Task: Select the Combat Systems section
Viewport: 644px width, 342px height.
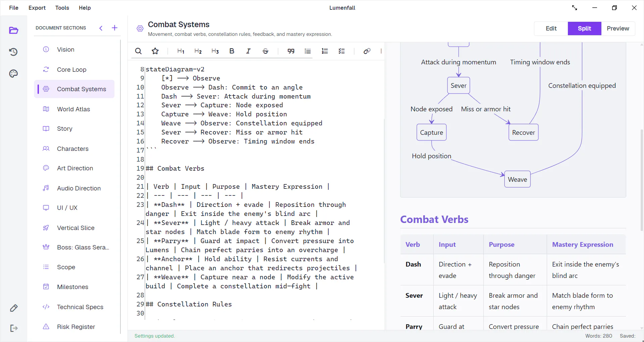Action: click(74, 89)
